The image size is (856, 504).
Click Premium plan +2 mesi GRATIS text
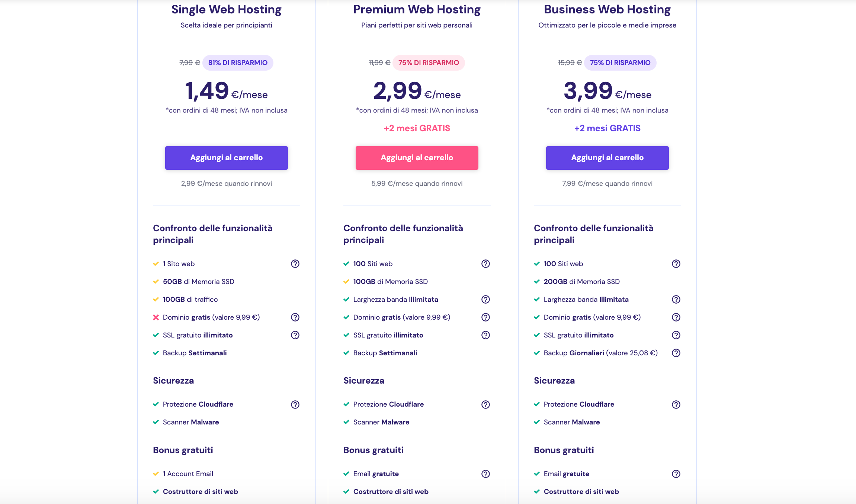417,128
